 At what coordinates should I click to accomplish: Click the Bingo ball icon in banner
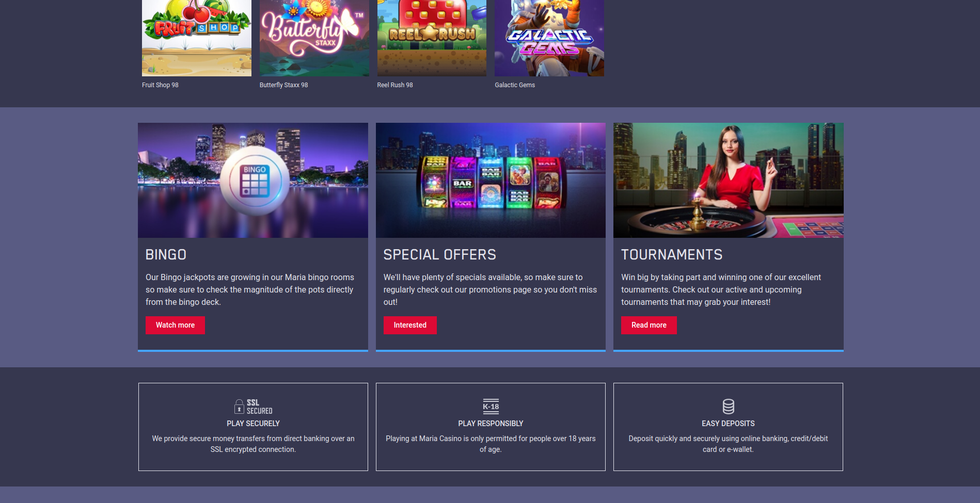255,181
